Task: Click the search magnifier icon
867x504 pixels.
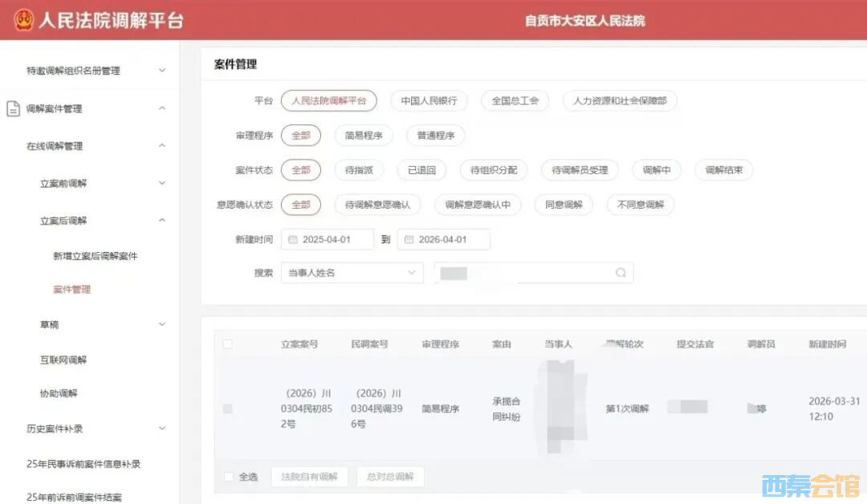Action: (621, 273)
